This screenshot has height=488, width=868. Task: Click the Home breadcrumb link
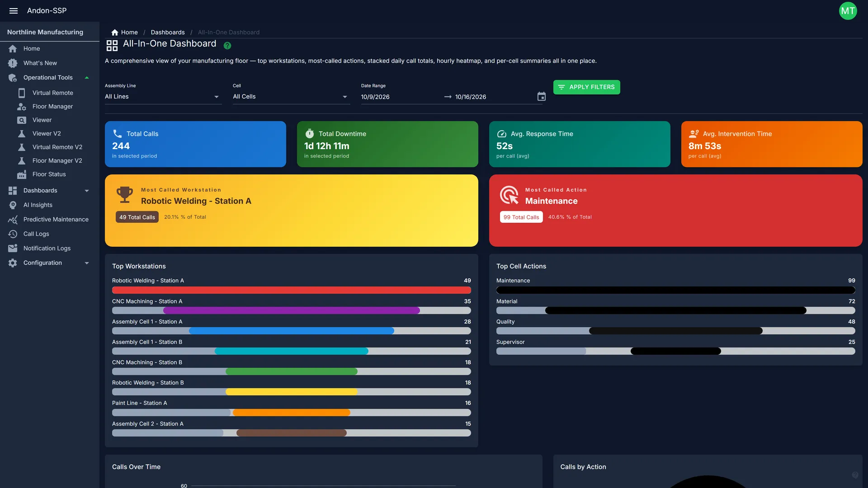pos(129,32)
